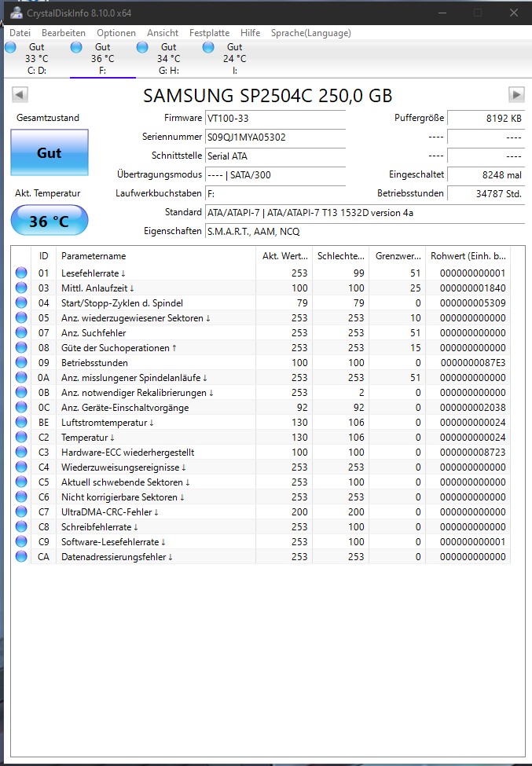Click status orb for Aktuell schwebende Sektoren

point(21,481)
